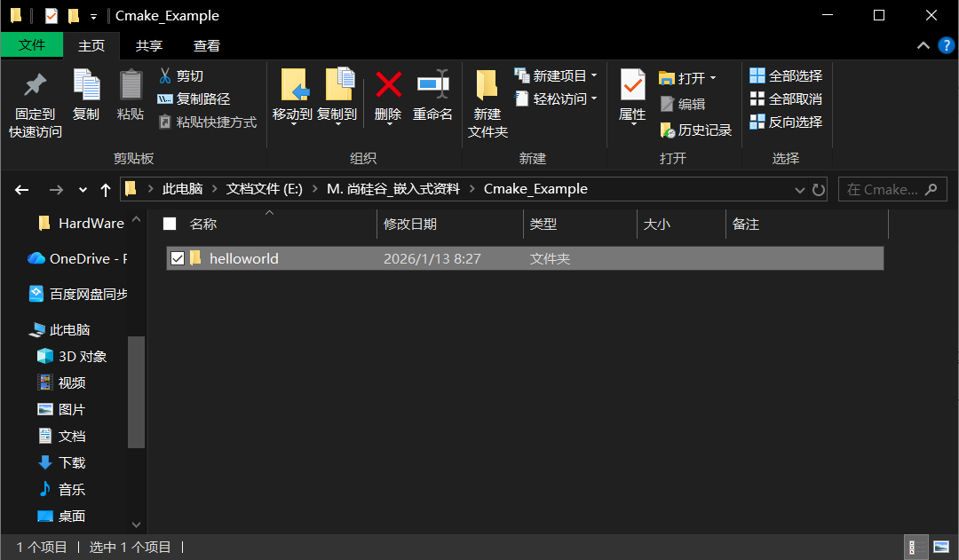Image resolution: width=959 pixels, height=560 pixels.
Task: Open the 新建项目 (New item) dropdown
Action: [x=593, y=76]
